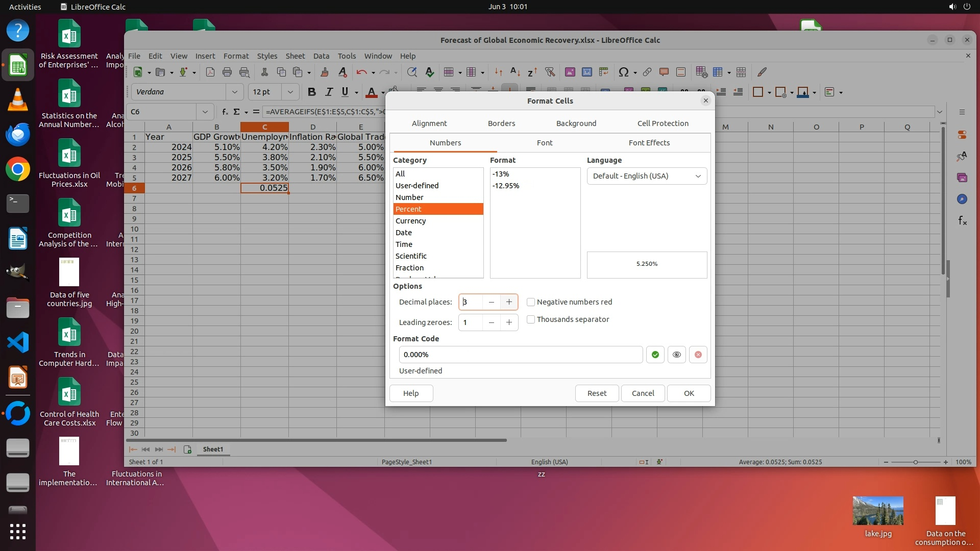The height and width of the screenshot is (551, 980).
Task: Click the red Remove format code icon
Action: click(x=698, y=355)
